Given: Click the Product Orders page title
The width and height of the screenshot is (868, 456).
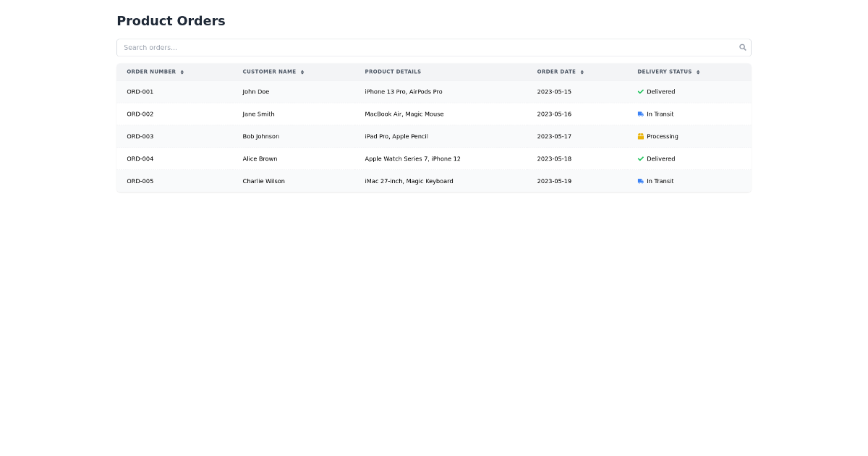Looking at the screenshot, I should click(x=171, y=21).
